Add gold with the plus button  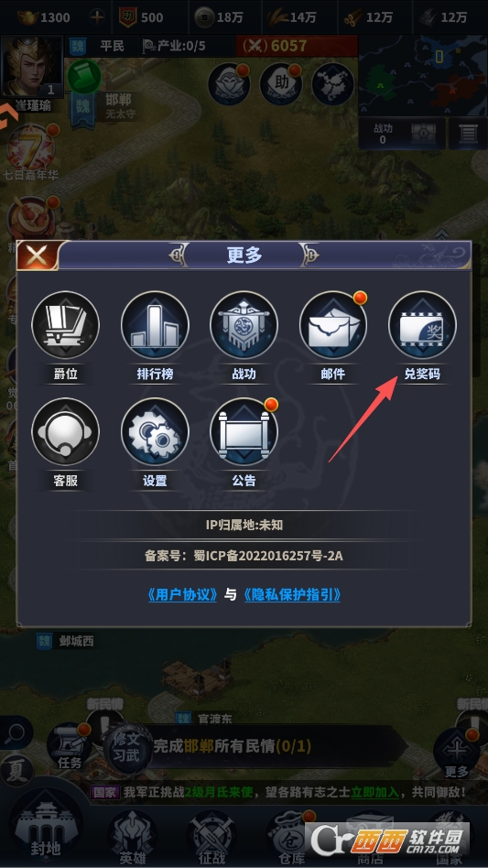pyautogui.click(x=97, y=17)
